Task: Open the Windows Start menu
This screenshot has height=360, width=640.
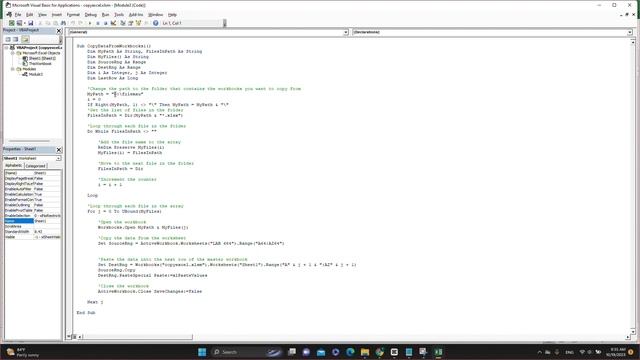Action: (x=202, y=352)
